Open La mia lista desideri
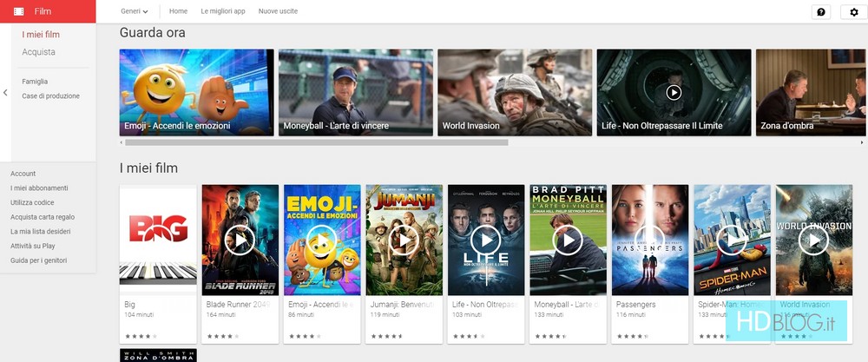The width and height of the screenshot is (868, 362). pyautogui.click(x=40, y=232)
